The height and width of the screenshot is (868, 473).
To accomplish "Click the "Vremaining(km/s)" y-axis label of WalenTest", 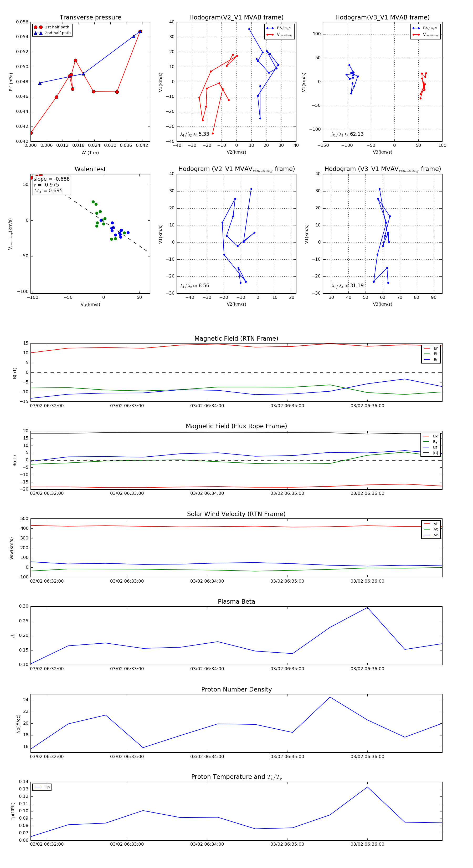I will 11,234.
